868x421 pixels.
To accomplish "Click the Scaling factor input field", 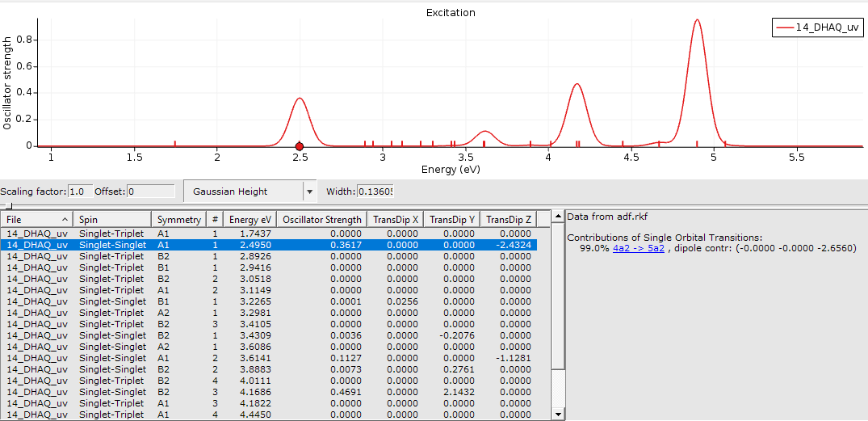I will [x=80, y=192].
